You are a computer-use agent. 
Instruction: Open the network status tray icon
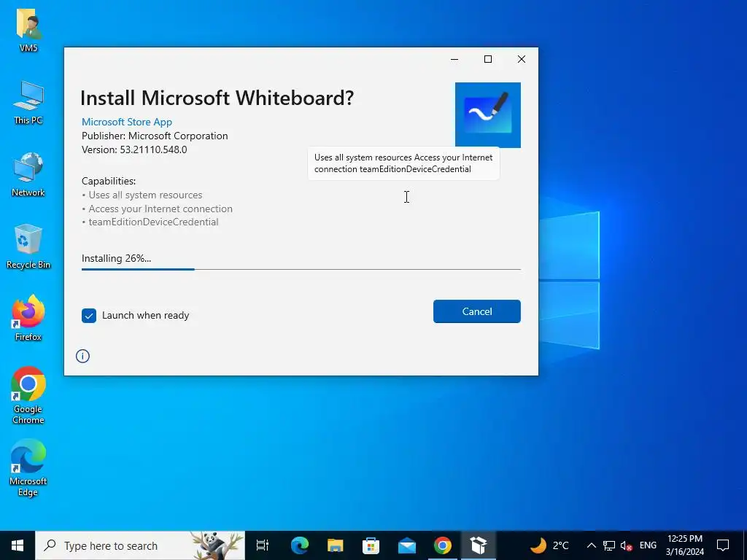coord(609,545)
